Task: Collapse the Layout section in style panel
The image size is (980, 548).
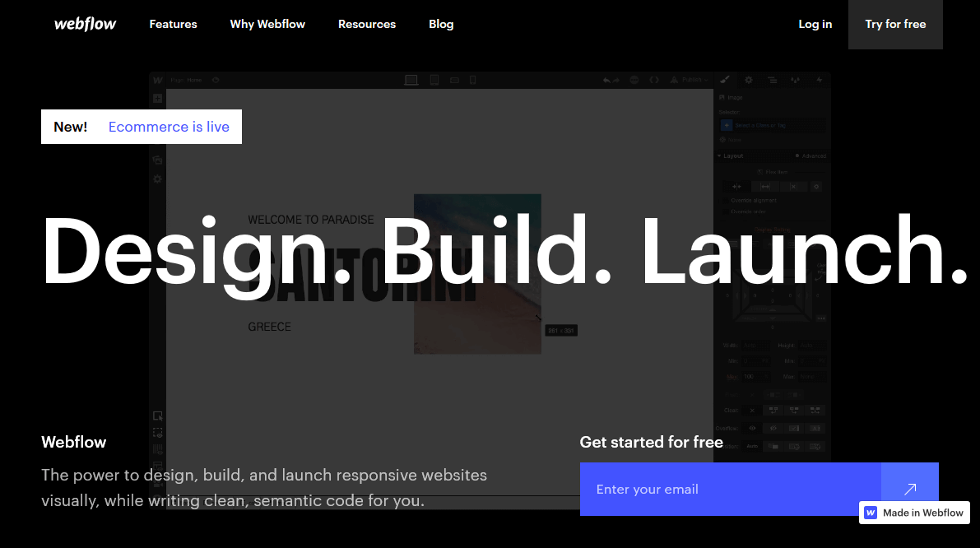Action: (x=730, y=156)
